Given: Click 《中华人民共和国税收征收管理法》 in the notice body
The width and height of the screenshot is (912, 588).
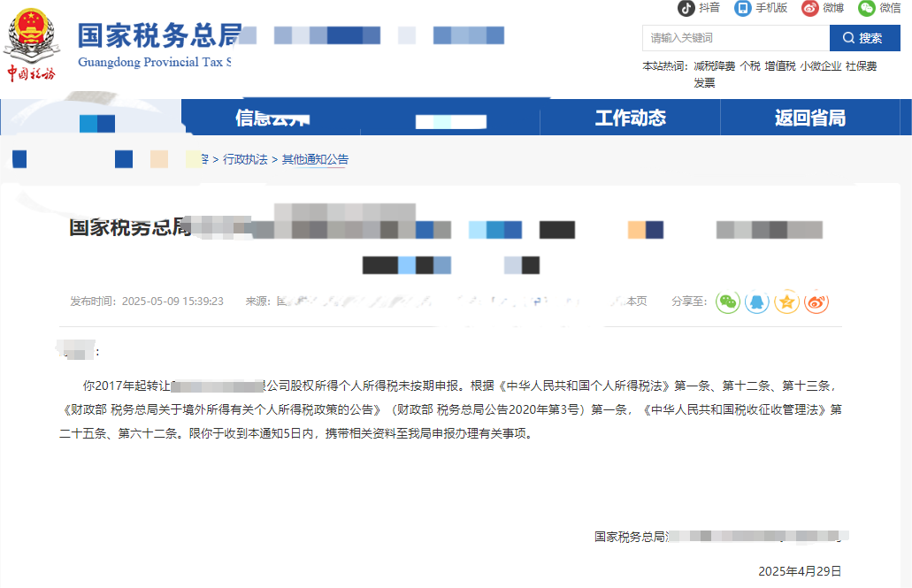Looking at the screenshot, I should click(x=734, y=409).
